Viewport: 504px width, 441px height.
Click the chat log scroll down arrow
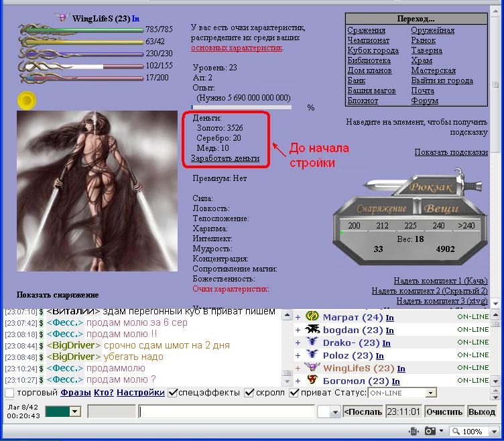[287, 381]
